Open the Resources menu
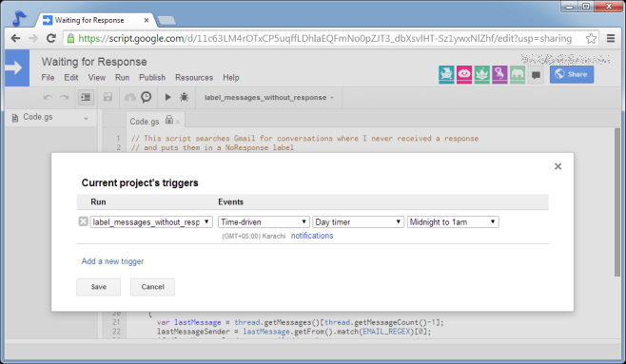Viewport: 626px width, 364px height. 194,77
